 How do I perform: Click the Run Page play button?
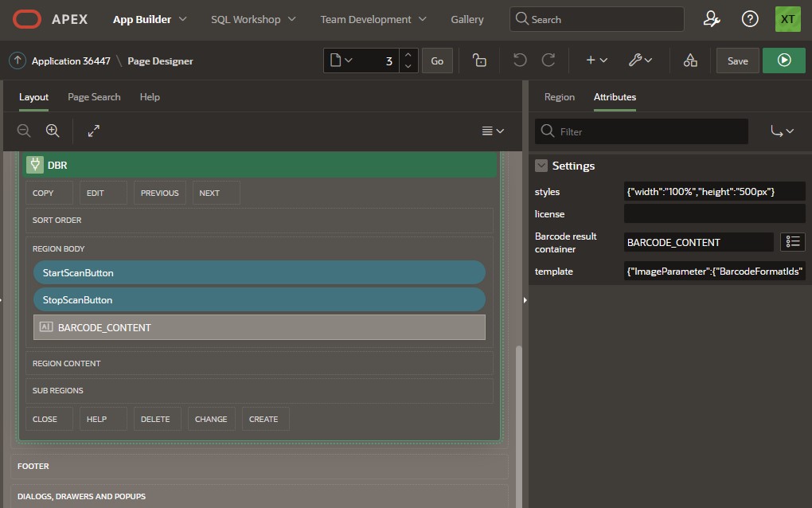pyautogui.click(x=784, y=61)
